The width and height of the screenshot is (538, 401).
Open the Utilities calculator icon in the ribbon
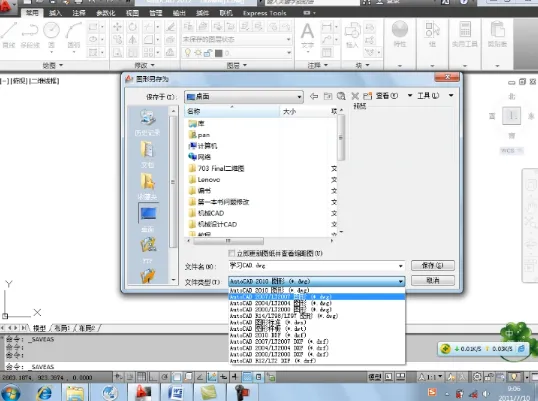click(465, 30)
